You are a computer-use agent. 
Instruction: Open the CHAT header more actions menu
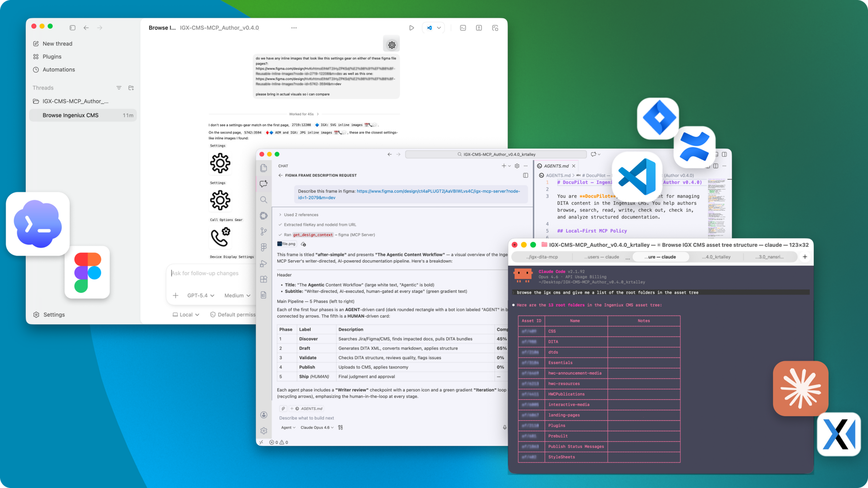tap(526, 166)
